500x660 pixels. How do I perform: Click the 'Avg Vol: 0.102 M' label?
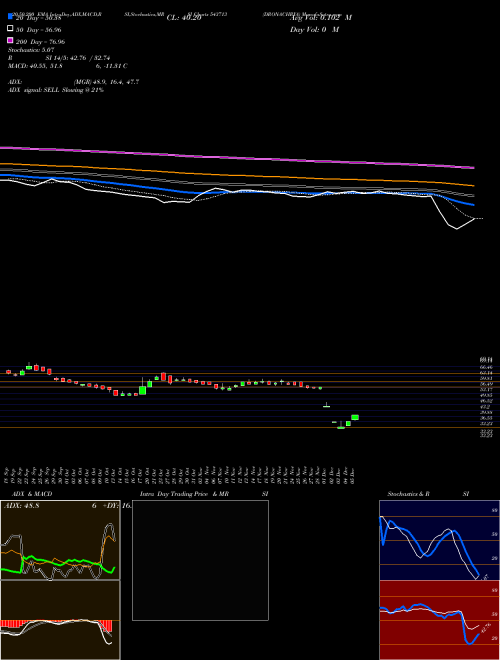321,18
